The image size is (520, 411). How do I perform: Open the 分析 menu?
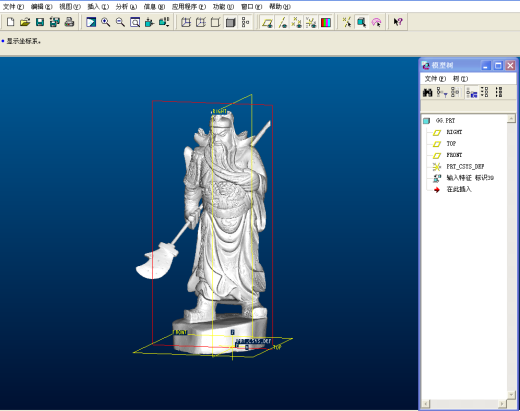(126, 7)
